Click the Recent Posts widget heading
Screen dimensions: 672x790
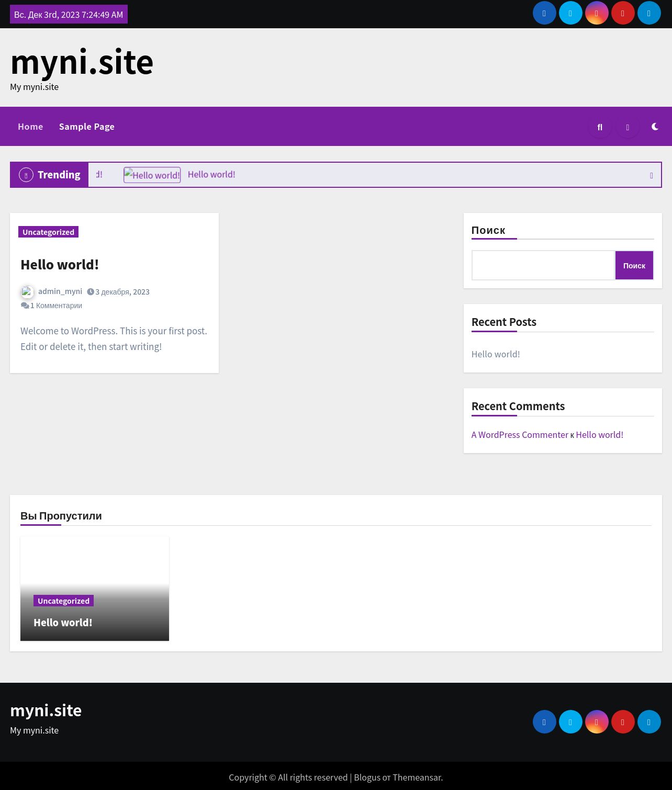pyautogui.click(x=504, y=322)
